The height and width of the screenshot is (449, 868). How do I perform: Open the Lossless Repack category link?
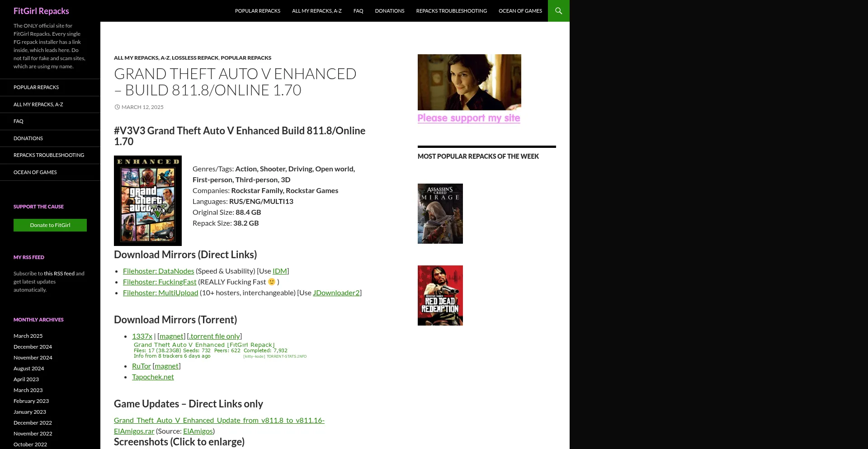[x=195, y=58]
